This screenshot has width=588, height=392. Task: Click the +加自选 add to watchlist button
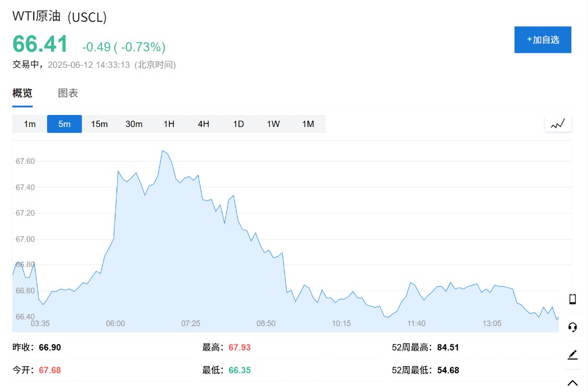[x=543, y=40]
